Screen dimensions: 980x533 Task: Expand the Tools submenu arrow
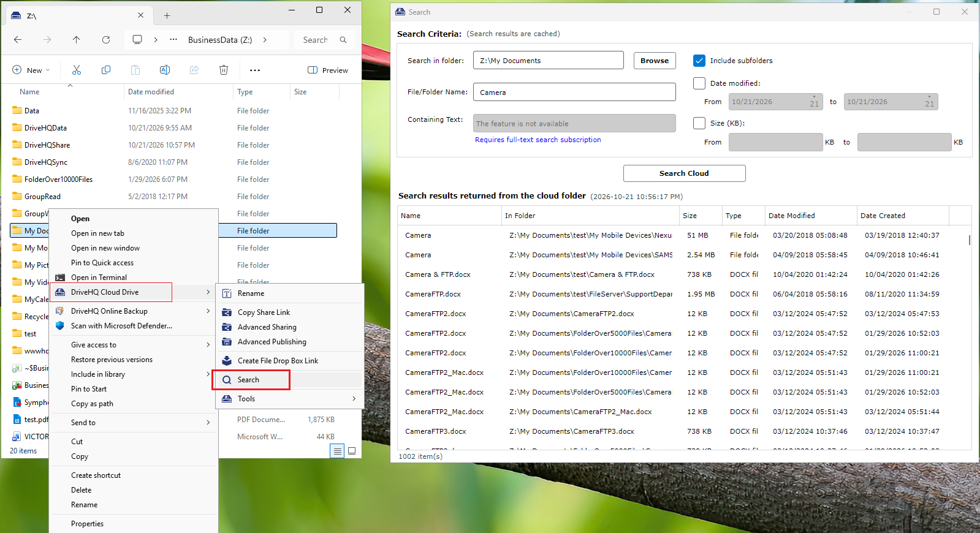pos(354,399)
